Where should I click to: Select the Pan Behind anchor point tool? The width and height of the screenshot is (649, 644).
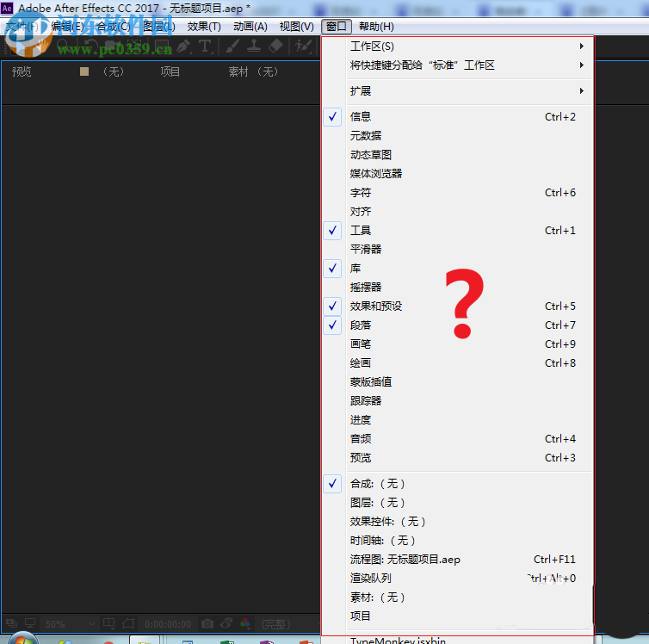coord(135,46)
